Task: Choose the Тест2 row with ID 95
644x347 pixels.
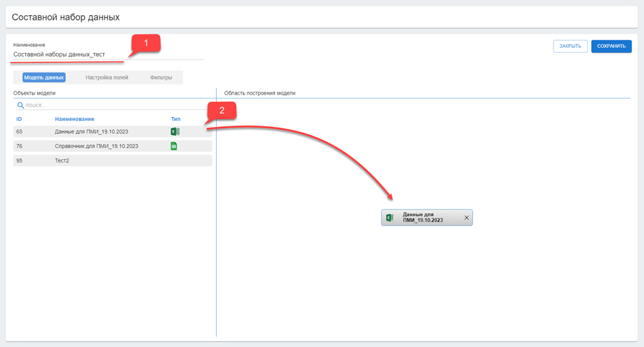Action: point(62,161)
